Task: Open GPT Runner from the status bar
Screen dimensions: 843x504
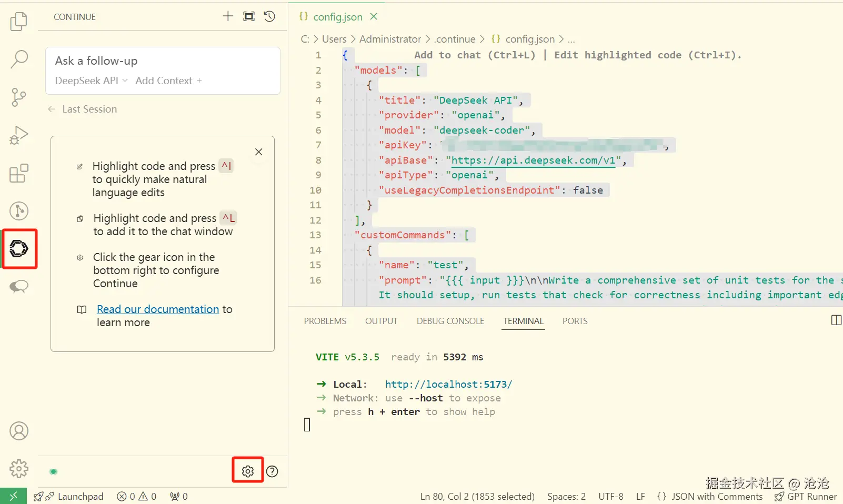Action: [806, 496]
